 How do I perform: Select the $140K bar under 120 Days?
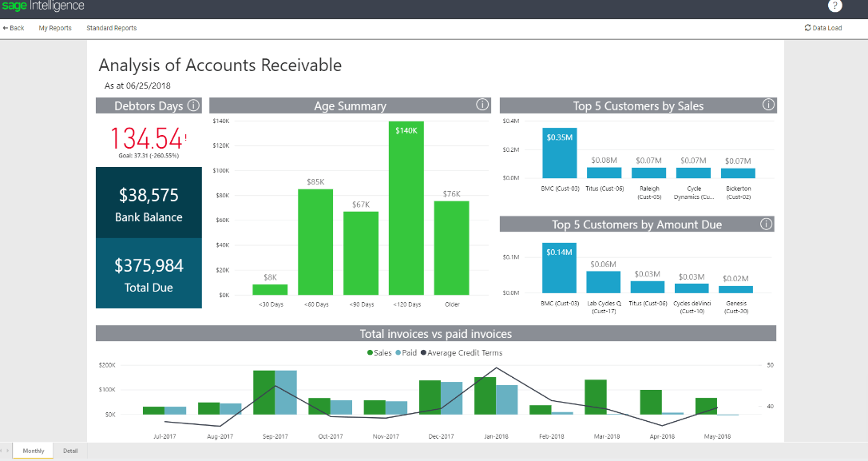coord(406,212)
